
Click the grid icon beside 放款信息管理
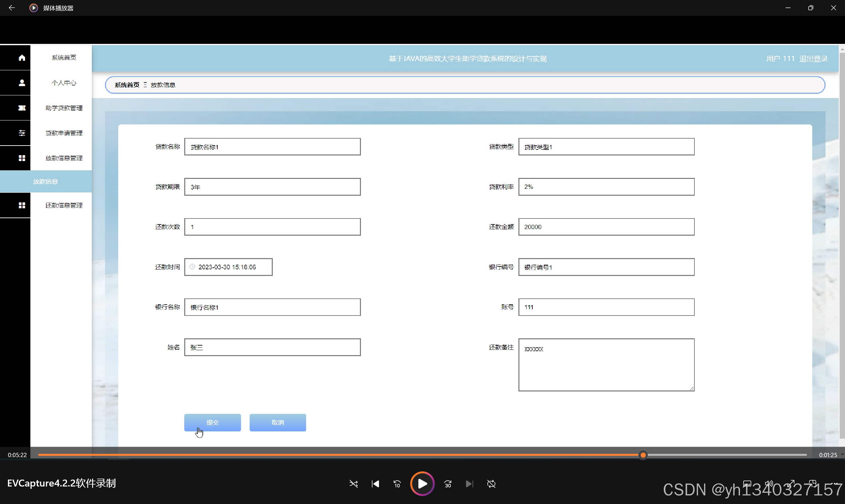(x=22, y=158)
